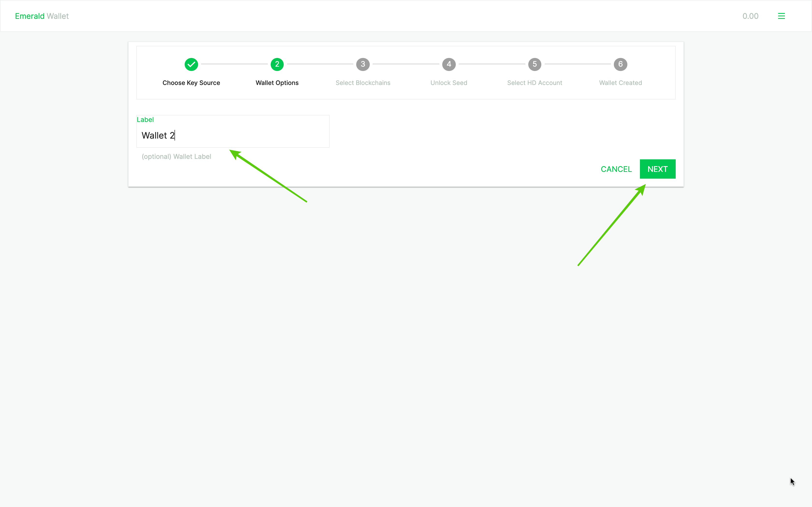Screen dimensions: 812x507
Task: Click the Choose Key Source step tab
Action: (191, 64)
